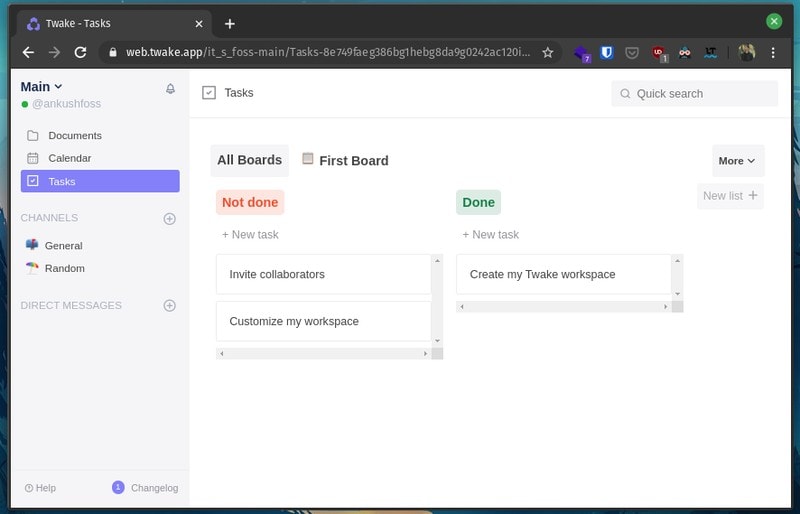Open the Pocket extension icon
The height and width of the screenshot is (514, 800).
pos(632,53)
